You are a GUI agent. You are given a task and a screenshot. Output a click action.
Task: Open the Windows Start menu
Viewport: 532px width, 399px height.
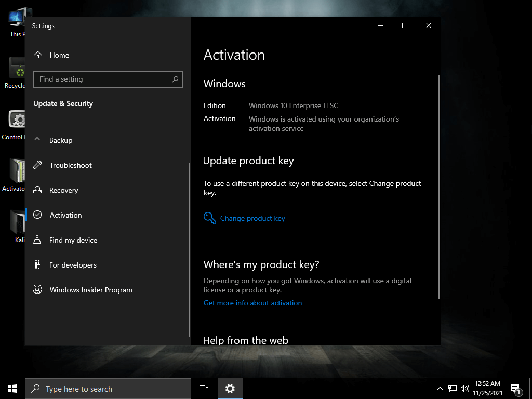coord(12,389)
